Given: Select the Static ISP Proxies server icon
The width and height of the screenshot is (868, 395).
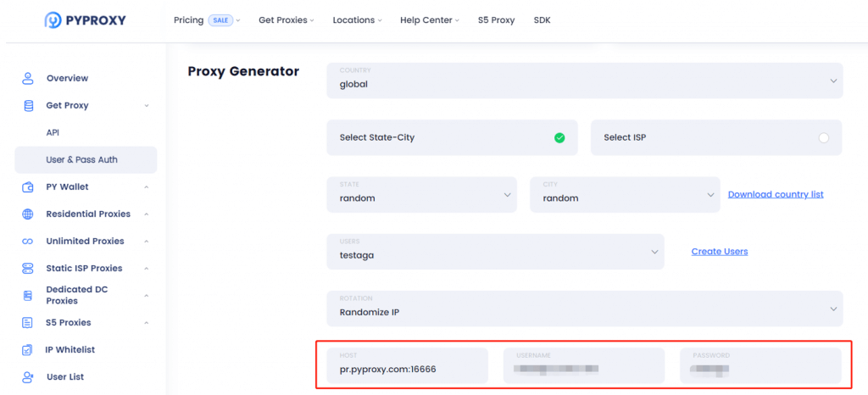Looking at the screenshot, I should 28,269.
